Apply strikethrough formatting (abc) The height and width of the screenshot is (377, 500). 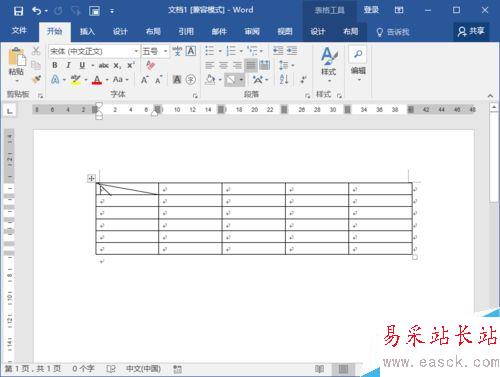coord(103,65)
